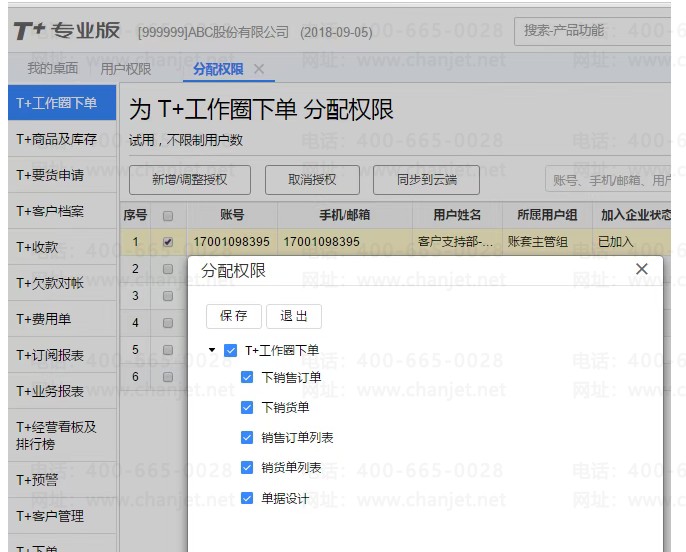686x552 pixels.
Task: Click 退出 button in dialog
Action: tap(294, 316)
